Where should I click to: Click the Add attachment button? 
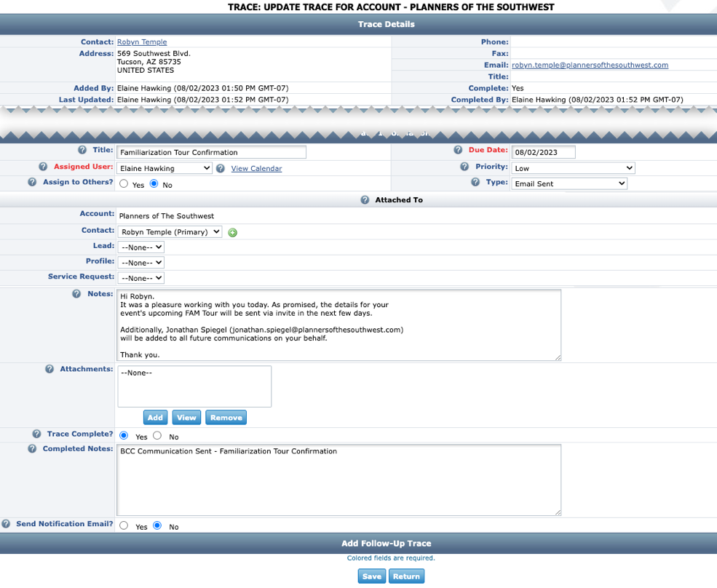[x=156, y=418]
